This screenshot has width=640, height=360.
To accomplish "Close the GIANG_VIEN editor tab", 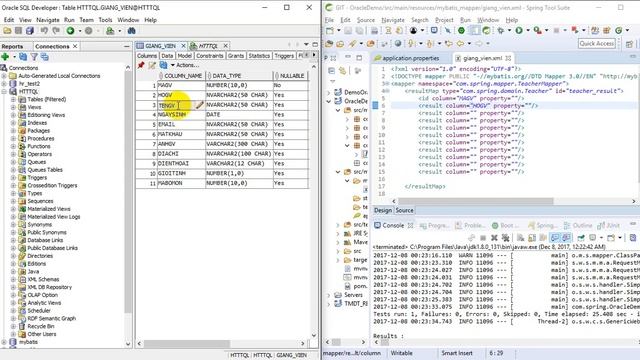I will tap(183, 46).
